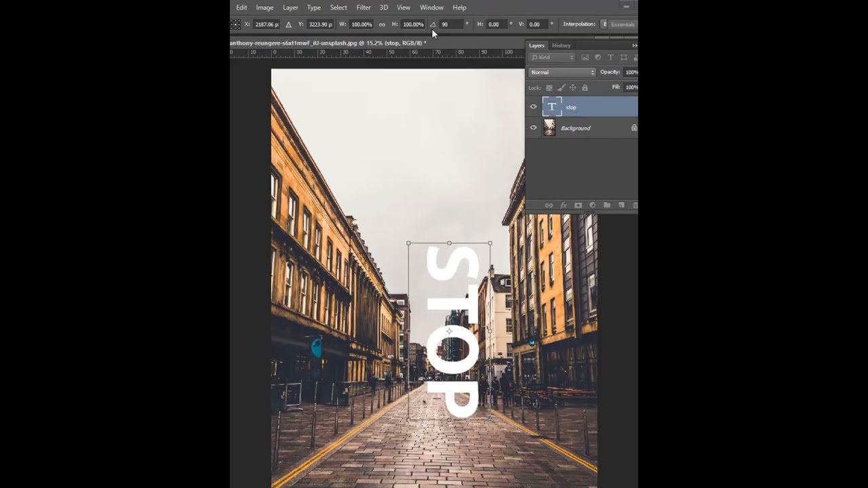The width and height of the screenshot is (868, 488).
Task: Click the rotation angle field showing 90
Action: point(451,24)
